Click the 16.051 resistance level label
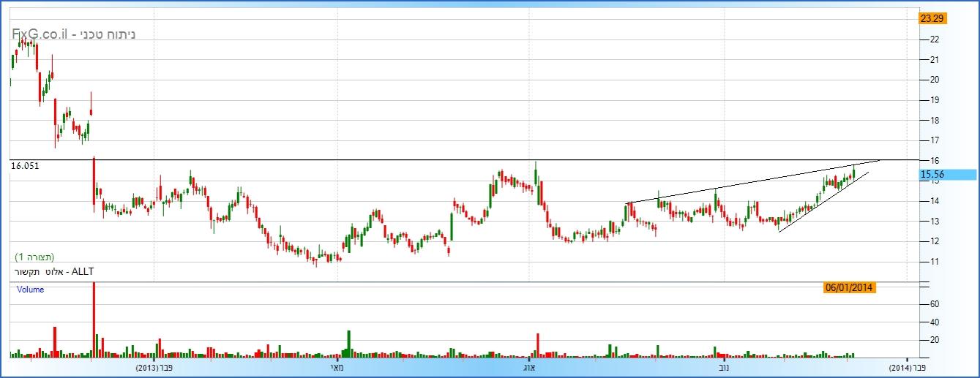Image resolution: width=980 pixels, height=378 pixels. pyautogui.click(x=24, y=167)
